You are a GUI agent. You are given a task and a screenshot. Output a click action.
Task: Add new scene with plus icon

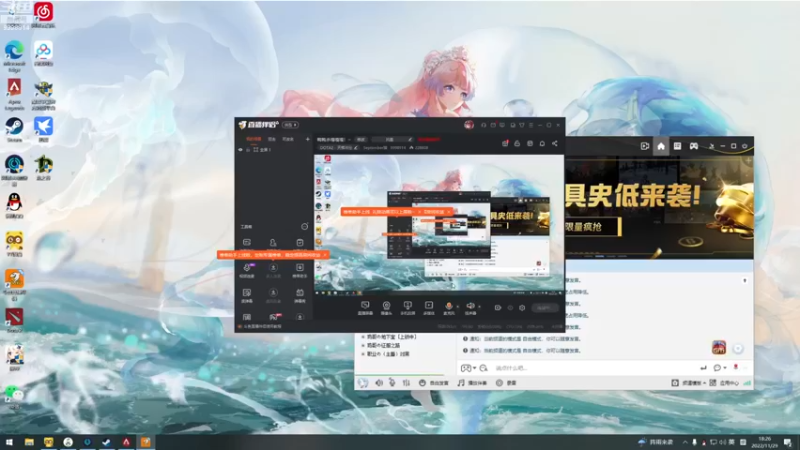coord(307,139)
